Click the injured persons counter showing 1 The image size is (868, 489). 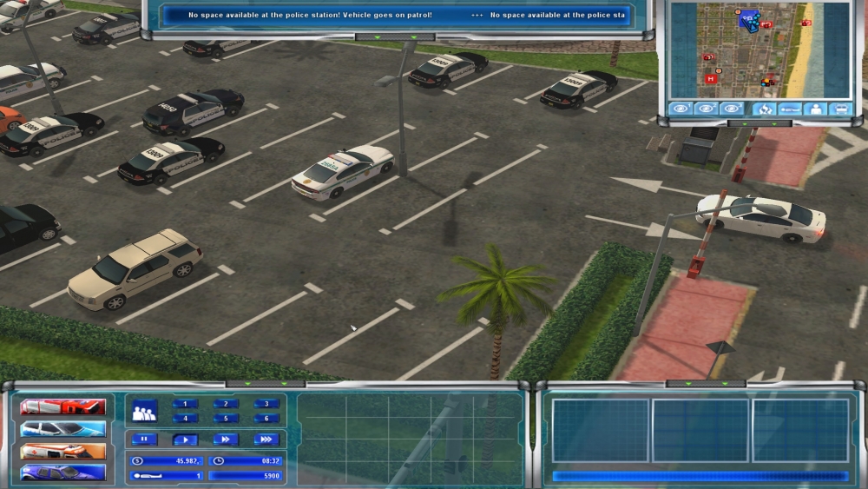point(167,476)
